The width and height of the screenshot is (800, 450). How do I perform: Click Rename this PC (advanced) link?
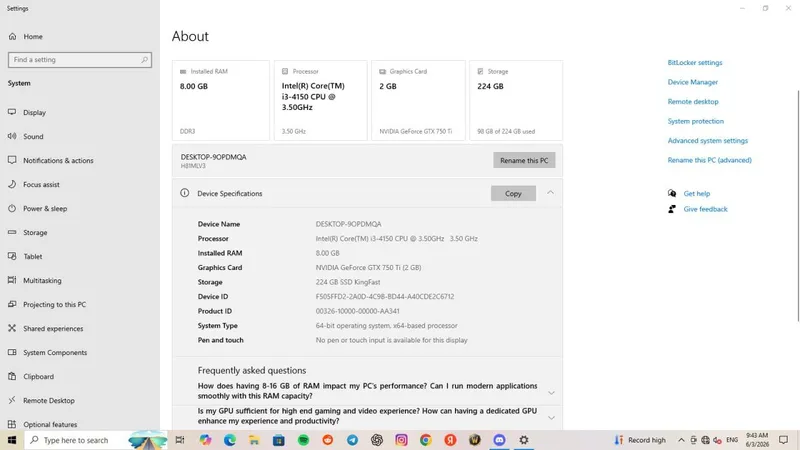click(709, 160)
